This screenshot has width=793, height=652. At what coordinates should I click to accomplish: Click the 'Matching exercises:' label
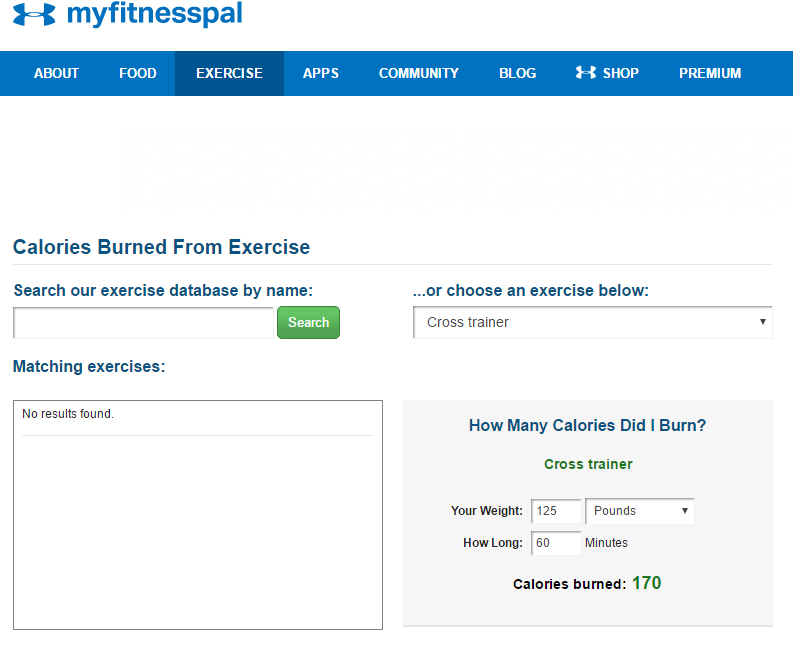tap(89, 366)
